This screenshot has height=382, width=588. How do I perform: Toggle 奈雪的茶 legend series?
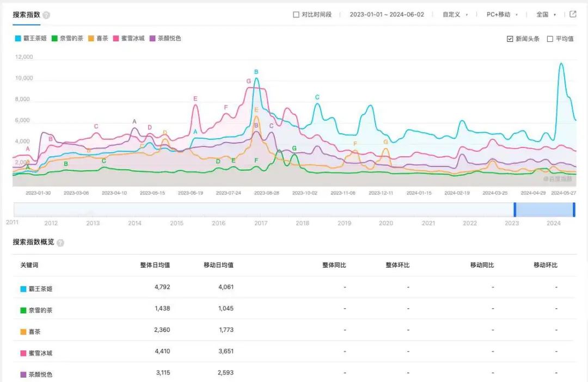[x=67, y=38]
